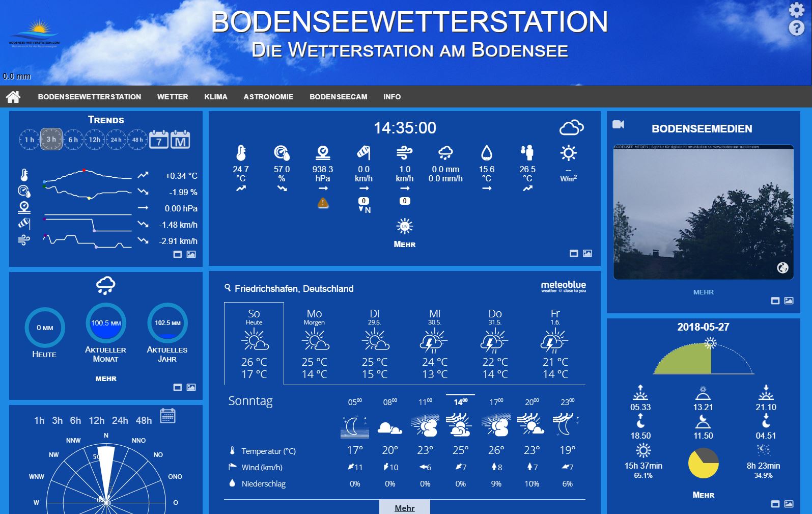Click MEHR in current conditions panel
This screenshot has width=812, height=514.
405,245
